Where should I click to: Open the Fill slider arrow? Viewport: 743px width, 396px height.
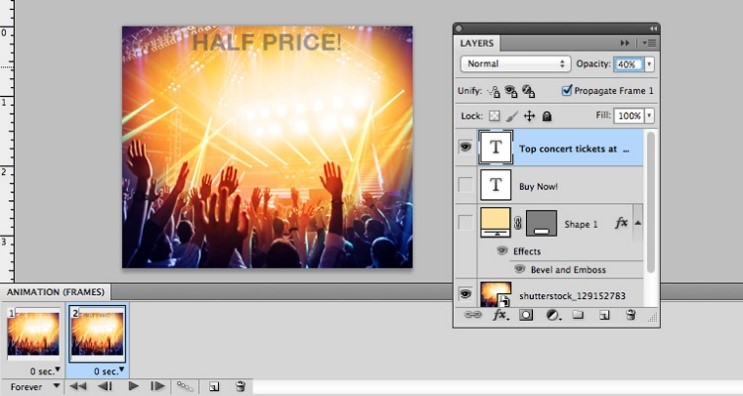pos(649,116)
